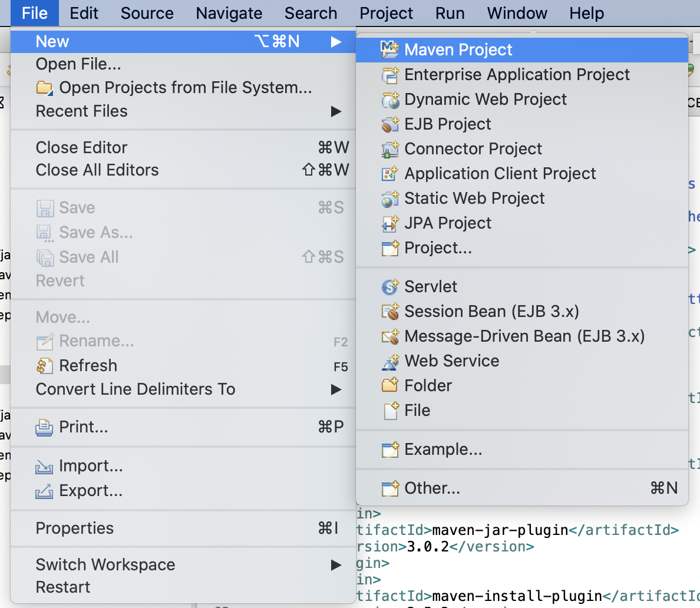Click the Rename pencil icon
The image size is (700, 608).
[x=45, y=342]
